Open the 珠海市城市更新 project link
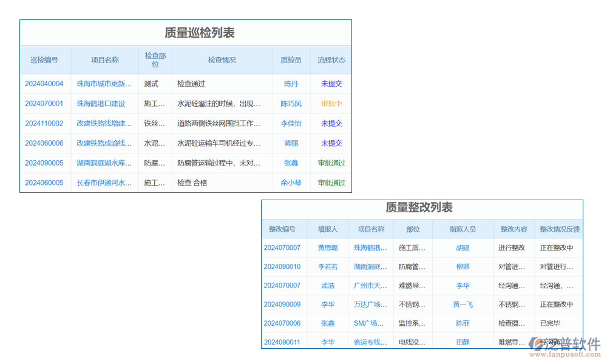Viewport: 607px width, 364px height. point(104,84)
